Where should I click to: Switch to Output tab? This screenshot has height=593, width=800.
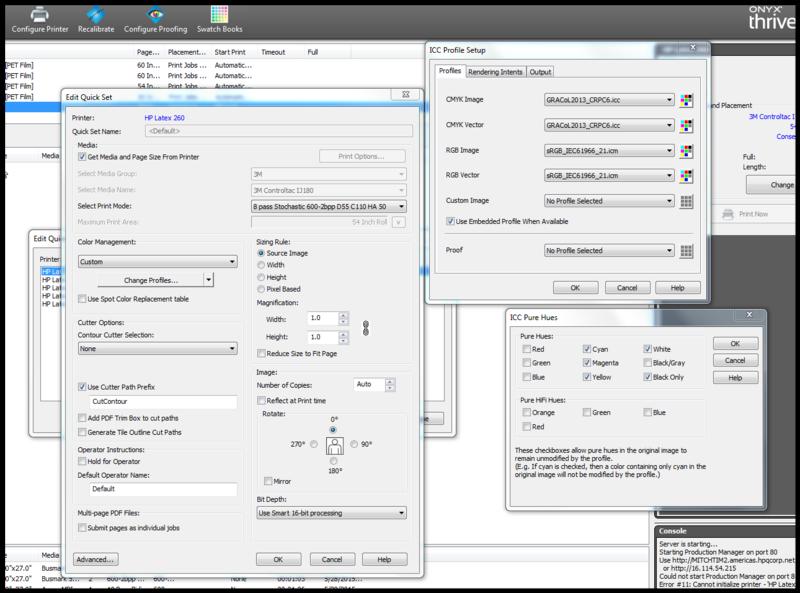pos(540,72)
